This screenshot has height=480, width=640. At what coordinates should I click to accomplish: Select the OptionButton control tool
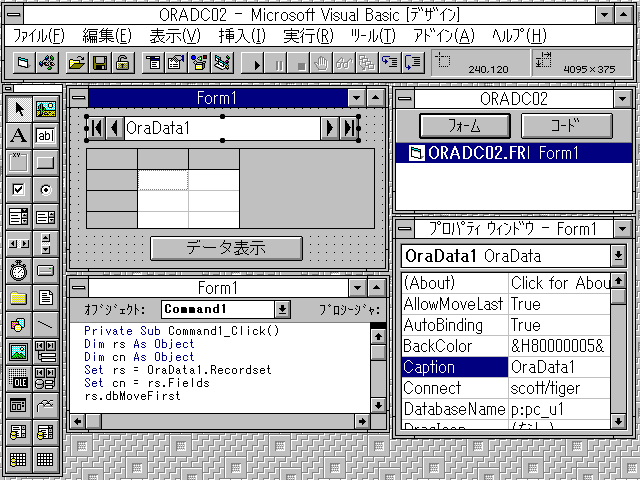(45, 189)
